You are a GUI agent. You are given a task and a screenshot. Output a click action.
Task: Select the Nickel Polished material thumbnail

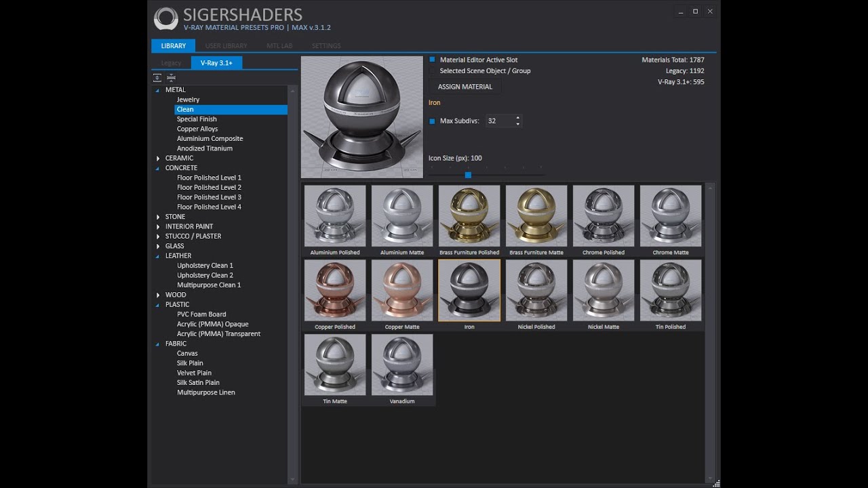pyautogui.click(x=536, y=290)
